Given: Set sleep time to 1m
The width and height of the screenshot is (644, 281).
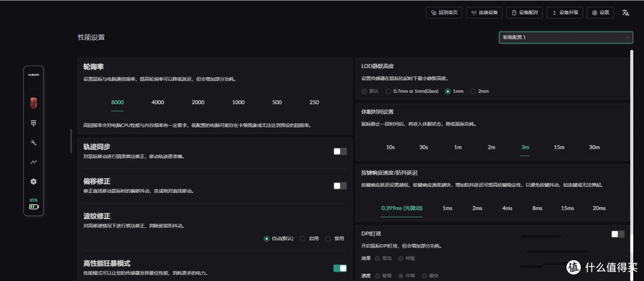Looking at the screenshot, I should [x=458, y=147].
